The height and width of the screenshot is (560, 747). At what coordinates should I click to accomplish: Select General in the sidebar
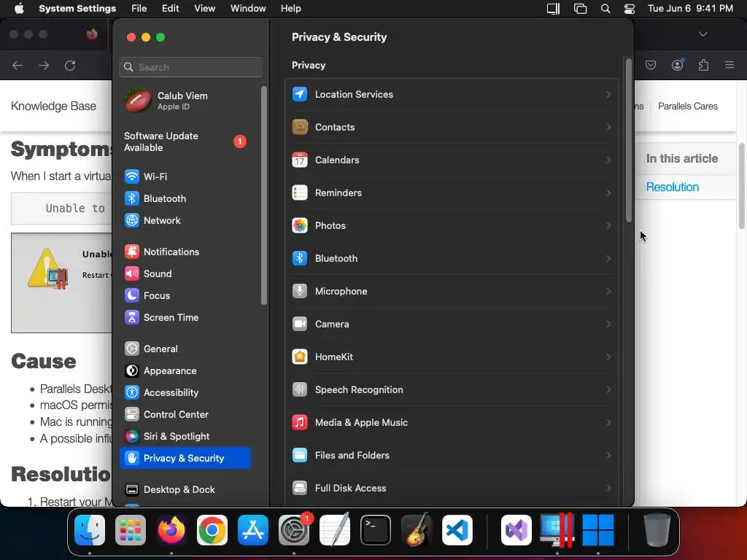185,349
